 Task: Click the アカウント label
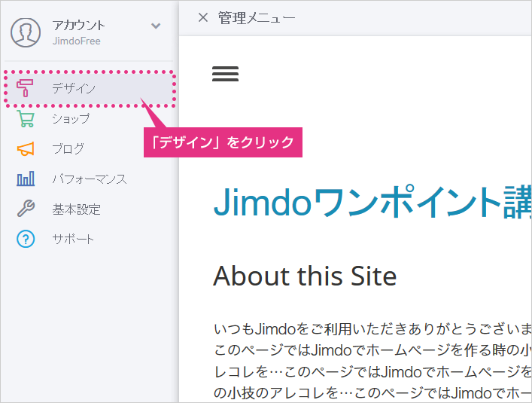click(79, 26)
